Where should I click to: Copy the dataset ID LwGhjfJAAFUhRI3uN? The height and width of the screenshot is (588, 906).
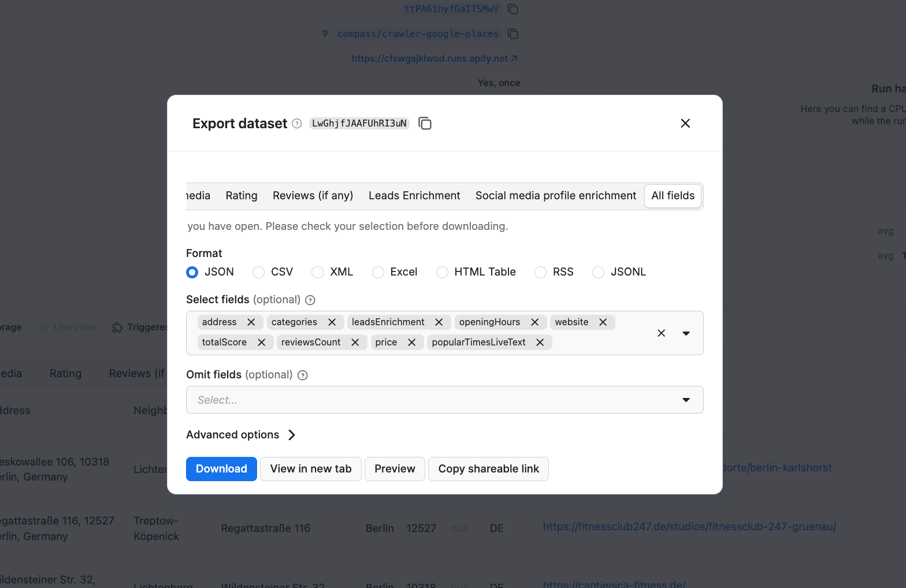[425, 124]
